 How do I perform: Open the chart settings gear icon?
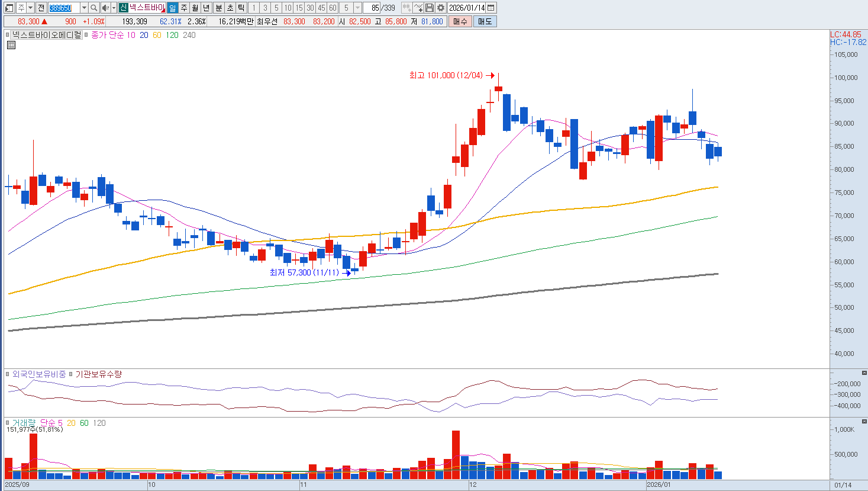[x=441, y=8]
